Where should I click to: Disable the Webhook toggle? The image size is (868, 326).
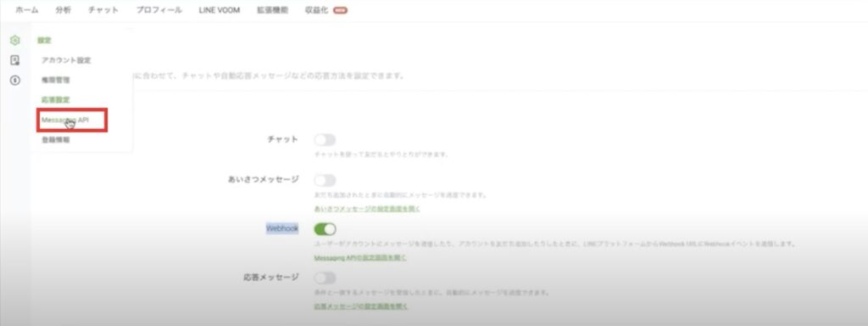(x=325, y=228)
